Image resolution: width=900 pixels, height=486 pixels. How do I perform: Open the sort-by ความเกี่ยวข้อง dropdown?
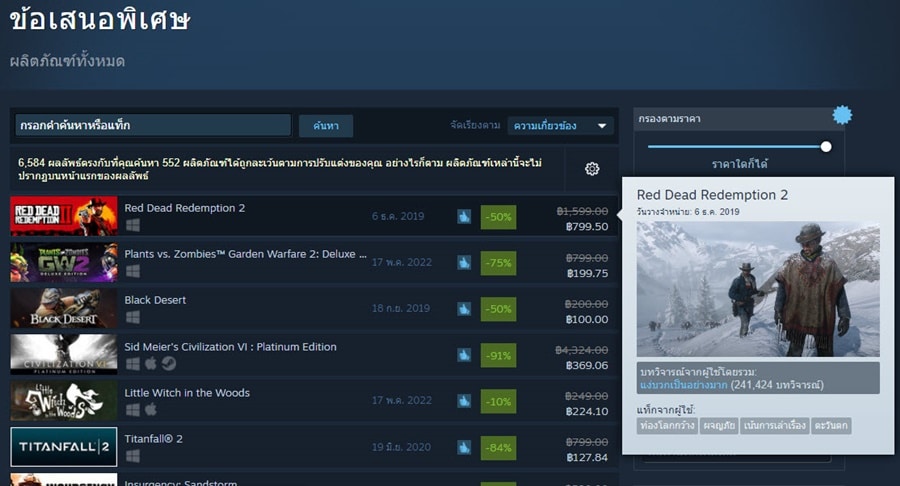[560, 126]
